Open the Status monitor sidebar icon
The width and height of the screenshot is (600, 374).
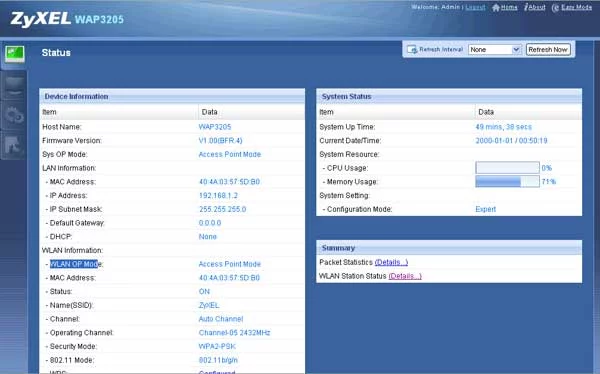pos(15,54)
